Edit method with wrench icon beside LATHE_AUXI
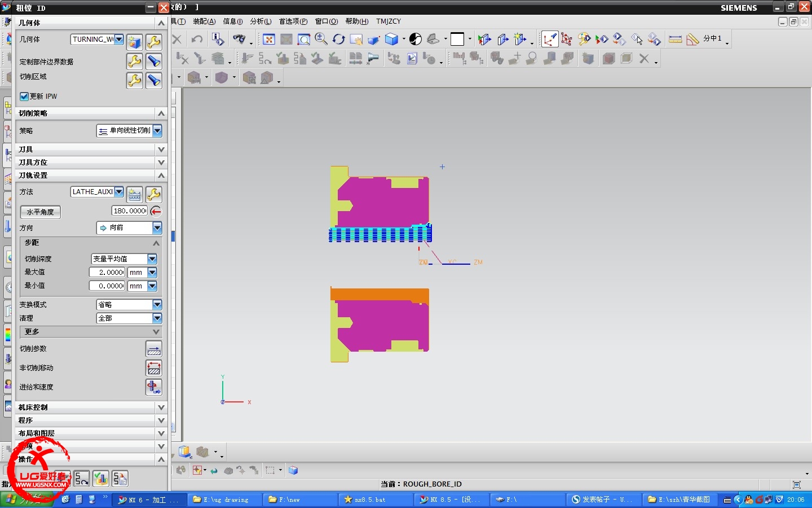 pos(153,195)
